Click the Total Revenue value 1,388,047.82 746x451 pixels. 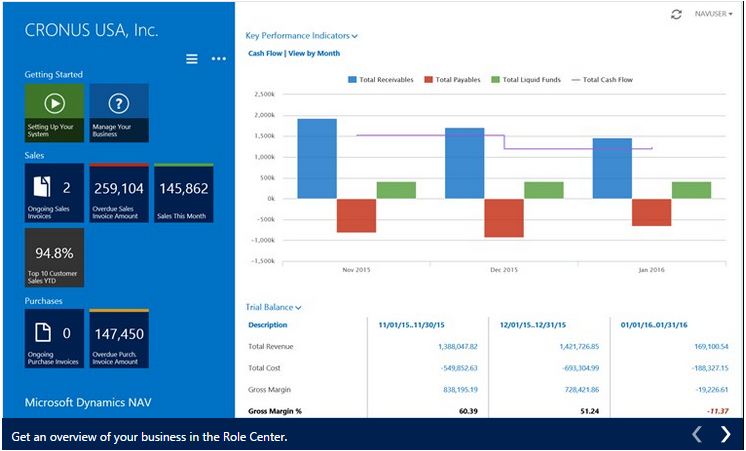click(x=457, y=346)
